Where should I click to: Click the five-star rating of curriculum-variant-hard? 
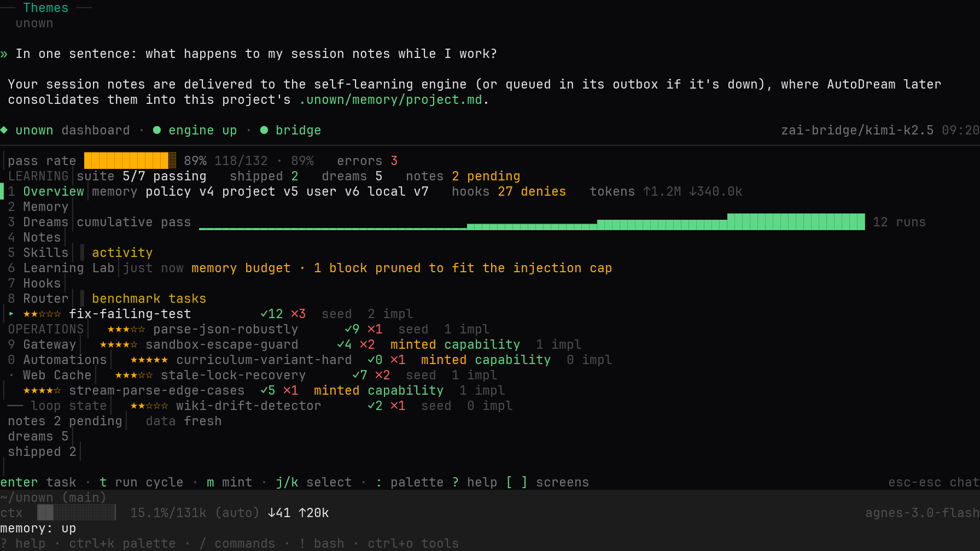[x=149, y=360]
